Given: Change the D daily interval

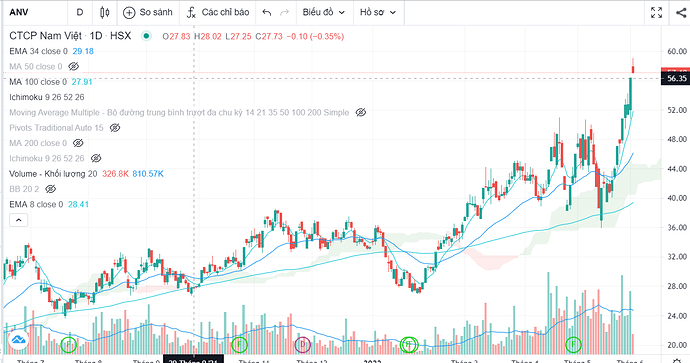Looking at the screenshot, I should [x=80, y=12].
